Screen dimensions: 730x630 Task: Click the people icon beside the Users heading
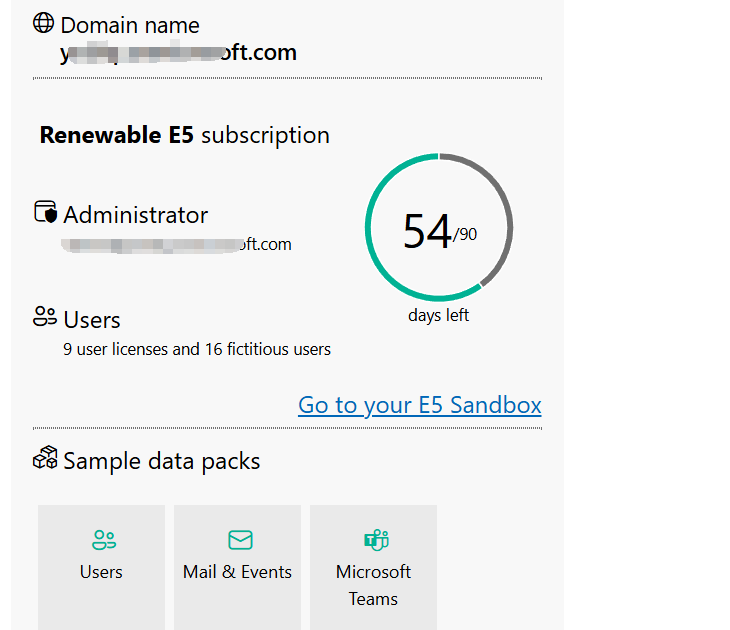point(45,317)
